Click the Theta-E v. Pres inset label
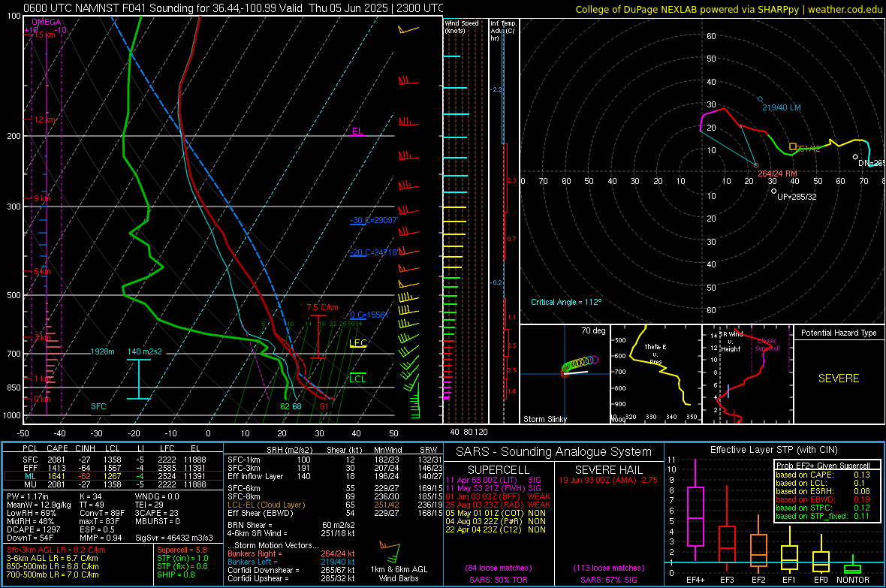886x588 pixels. click(x=655, y=354)
